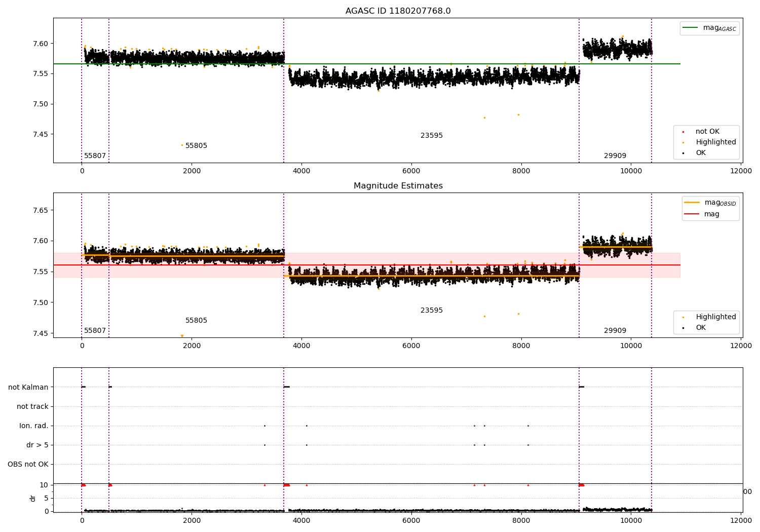760x532 pixels.
Task: Click the 'Magnitude Estimates' subplot title
Action: (x=398, y=186)
